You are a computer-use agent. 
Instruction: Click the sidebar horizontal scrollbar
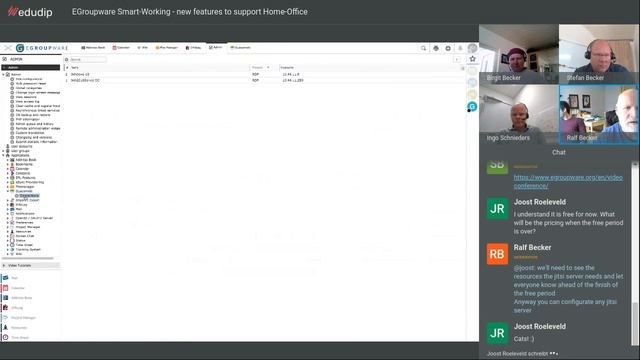[x=28, y=258]
